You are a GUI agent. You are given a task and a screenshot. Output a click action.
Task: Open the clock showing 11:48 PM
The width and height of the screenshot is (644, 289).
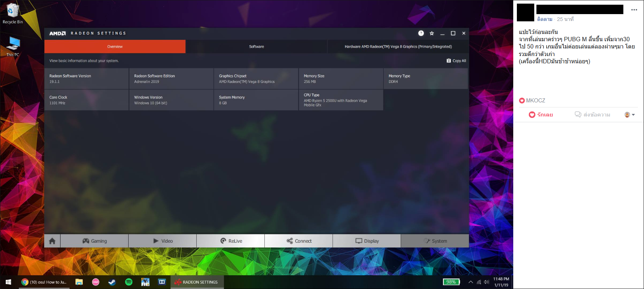pos(501,282)
